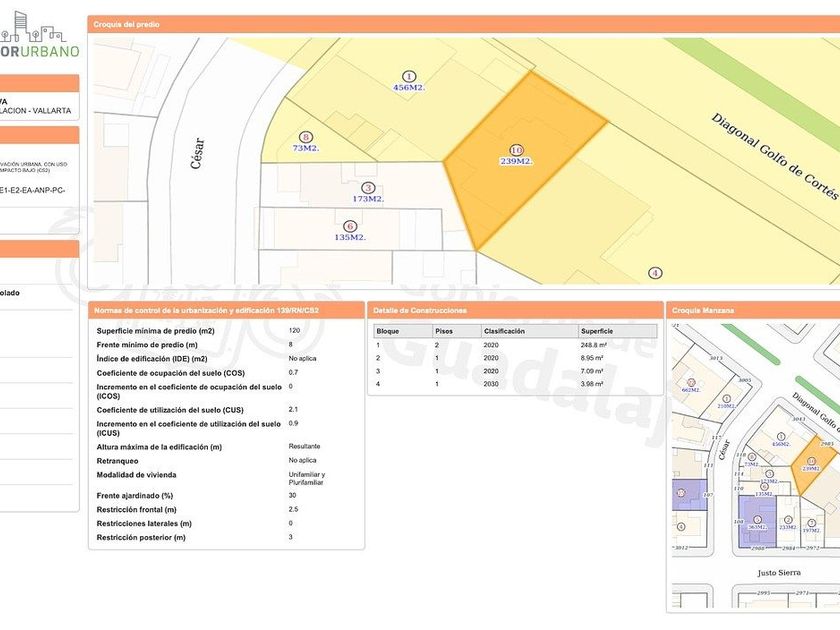Click the Superficie column header
Image resolution: width=840 pixels, height=630 pixels.
(597, 331)
